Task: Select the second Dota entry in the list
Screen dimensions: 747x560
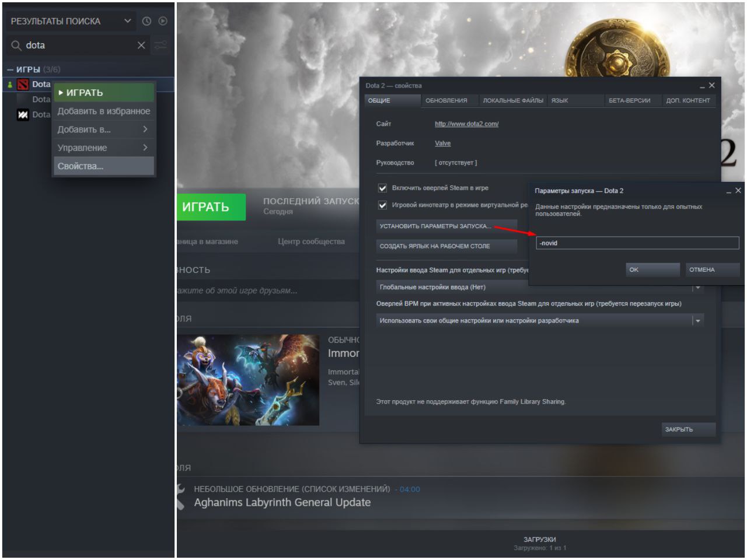Action: click(x=41, y=100)
